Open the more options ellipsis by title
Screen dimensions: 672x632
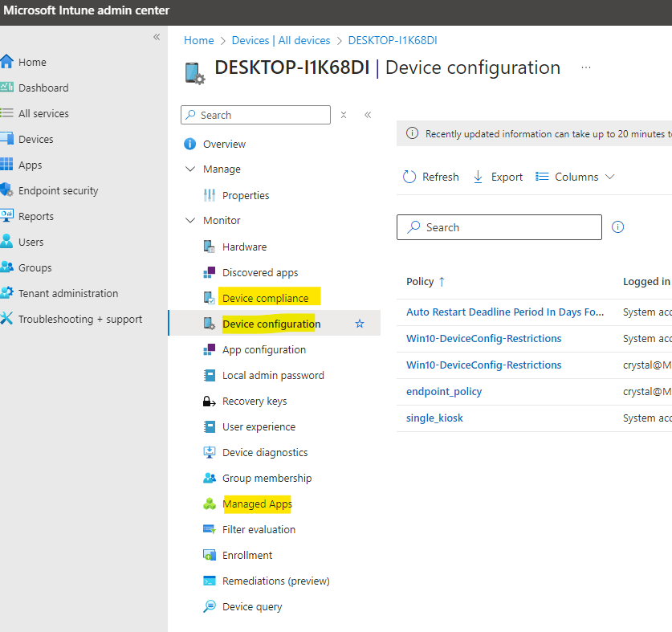(586, 67)
